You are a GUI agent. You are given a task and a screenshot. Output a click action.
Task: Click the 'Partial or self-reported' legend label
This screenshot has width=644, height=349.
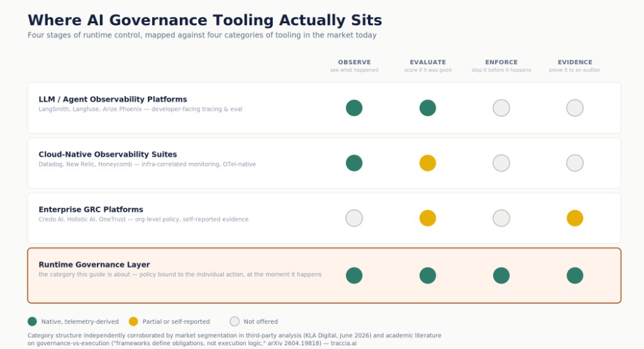click(x=176, y=321)
